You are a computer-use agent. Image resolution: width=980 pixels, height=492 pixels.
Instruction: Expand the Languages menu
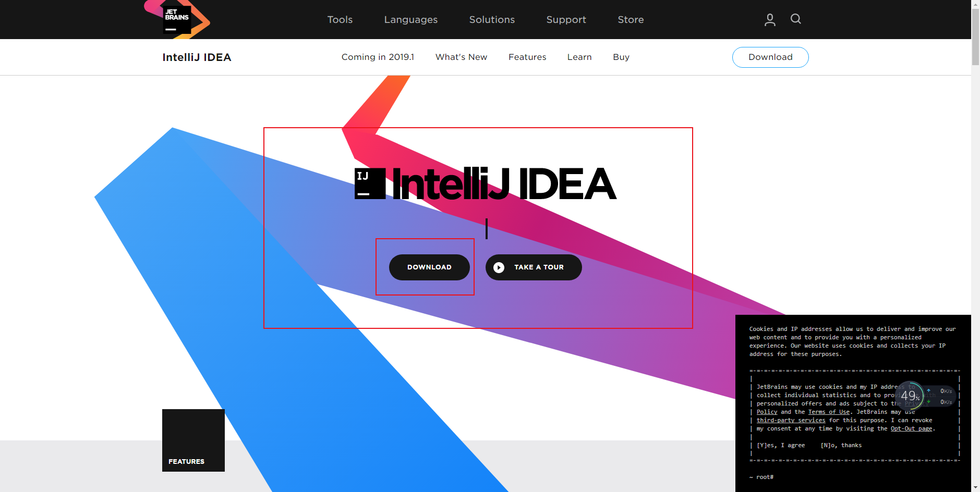click(x=411, y=20)
